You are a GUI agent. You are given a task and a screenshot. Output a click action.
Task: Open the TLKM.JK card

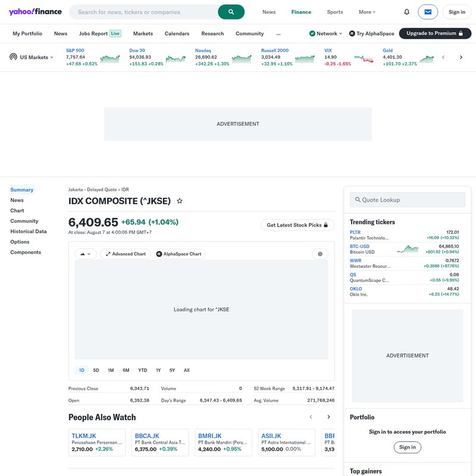(97, 442)
